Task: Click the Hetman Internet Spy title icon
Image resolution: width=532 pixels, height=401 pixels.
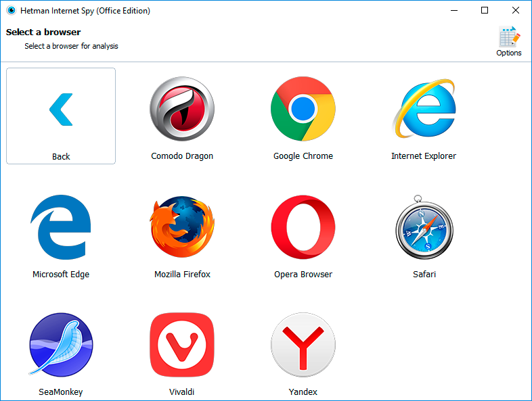Action: [12, 11]
